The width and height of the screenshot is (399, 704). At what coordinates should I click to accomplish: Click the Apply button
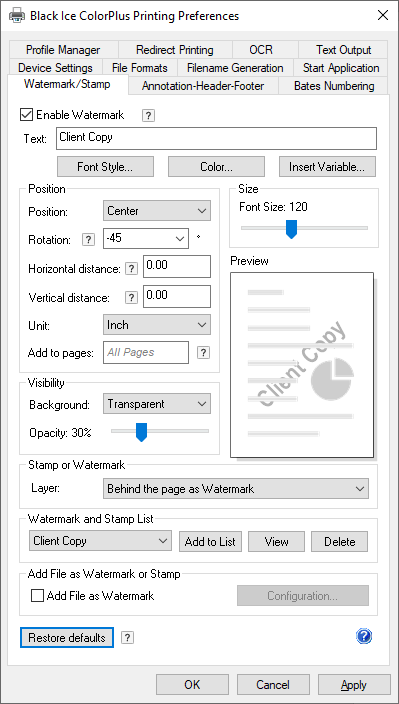pyautogui.click(x=354, y=685)
